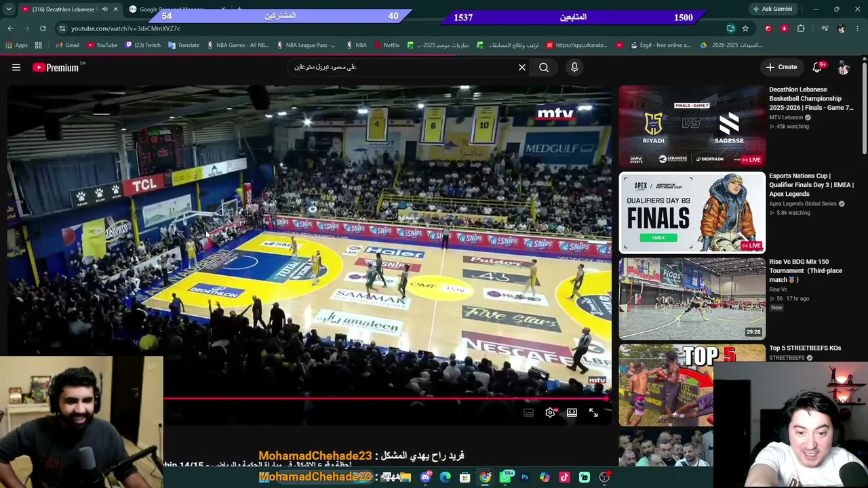Click the Chrome address bar URL
Image resolution: width=868 pixels, height=488 pixels.
click(125, 28)
